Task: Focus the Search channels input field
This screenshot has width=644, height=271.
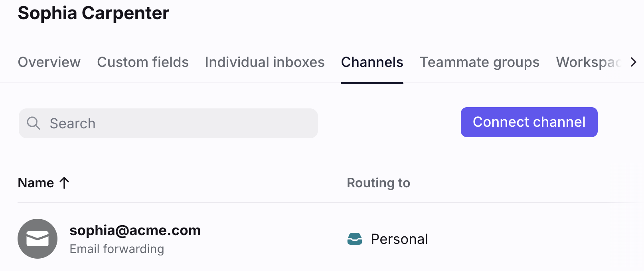Action: click(x=168, y=123)
